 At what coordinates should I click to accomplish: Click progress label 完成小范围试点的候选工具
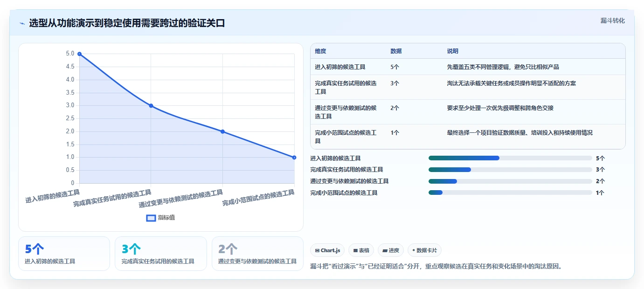[344, 193]
